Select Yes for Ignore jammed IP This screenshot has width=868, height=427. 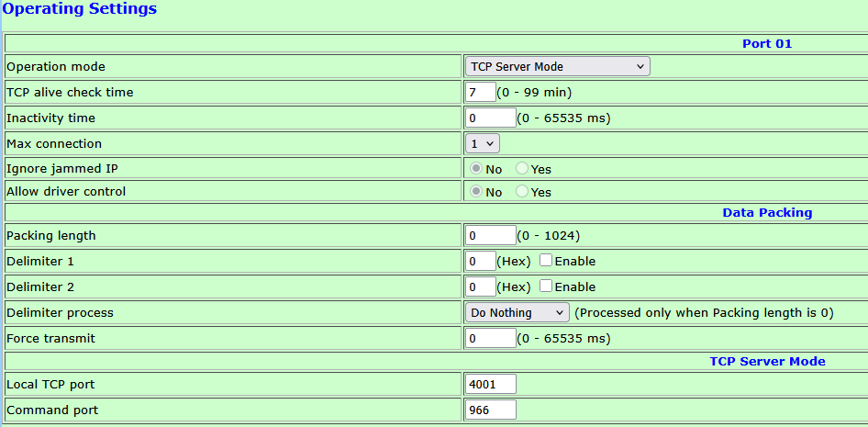pos(522,169)
